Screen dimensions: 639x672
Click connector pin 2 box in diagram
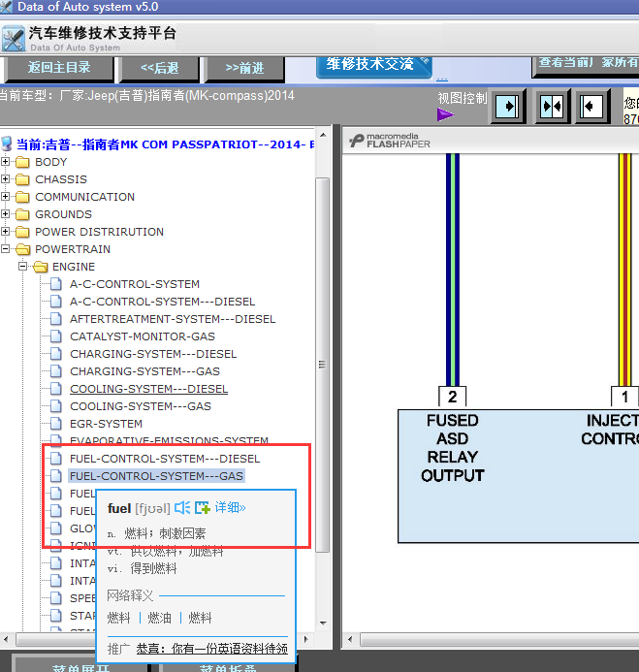(x=452, y=397)
